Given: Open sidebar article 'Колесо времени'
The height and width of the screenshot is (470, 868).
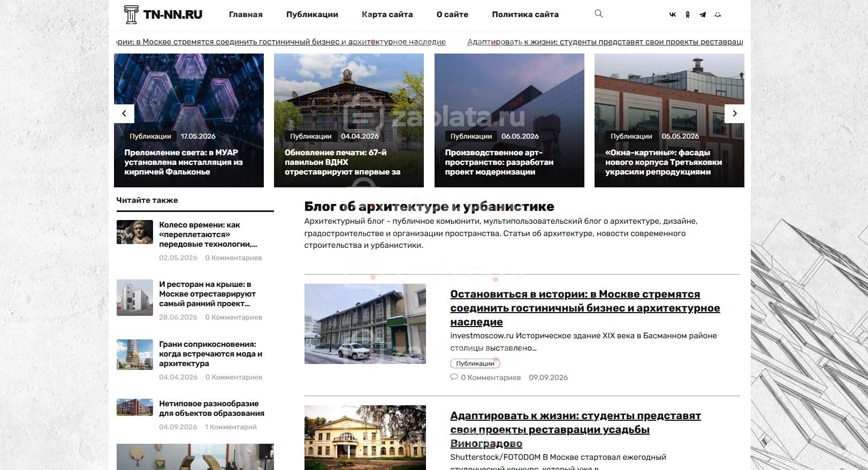Looking at the screenshot, I should (x=208, y=234).
